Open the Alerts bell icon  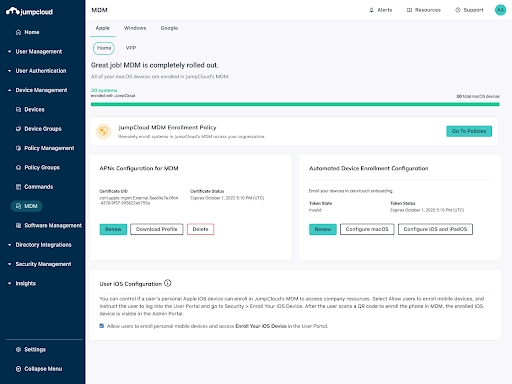[371, 10]
